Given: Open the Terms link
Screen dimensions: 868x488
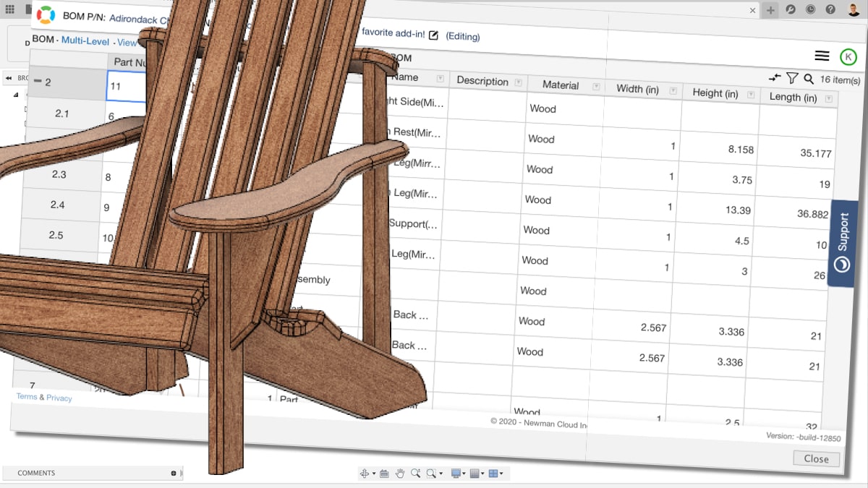Looking at the screenshot, I should 27,396.
